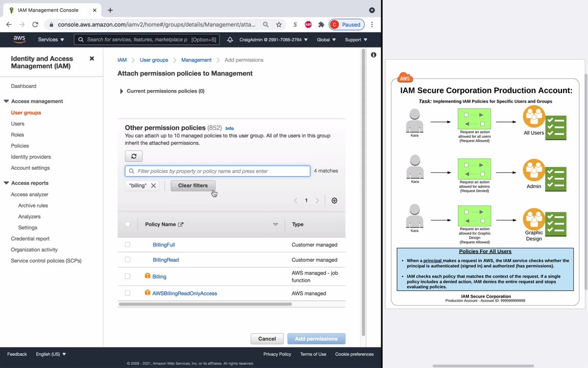Image resolution: width=588 pixels, height=368 pixels.
Task: Open Policies in the IAM sidebar
Action: pos(20,146)
